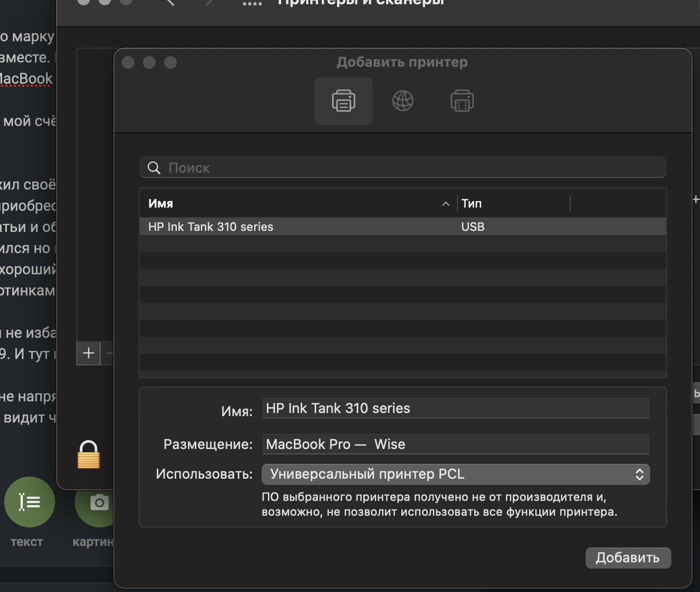Minimize the Добавить принтер window
The width and height of the screenshot is (700, 592).
tap(149, 62)
